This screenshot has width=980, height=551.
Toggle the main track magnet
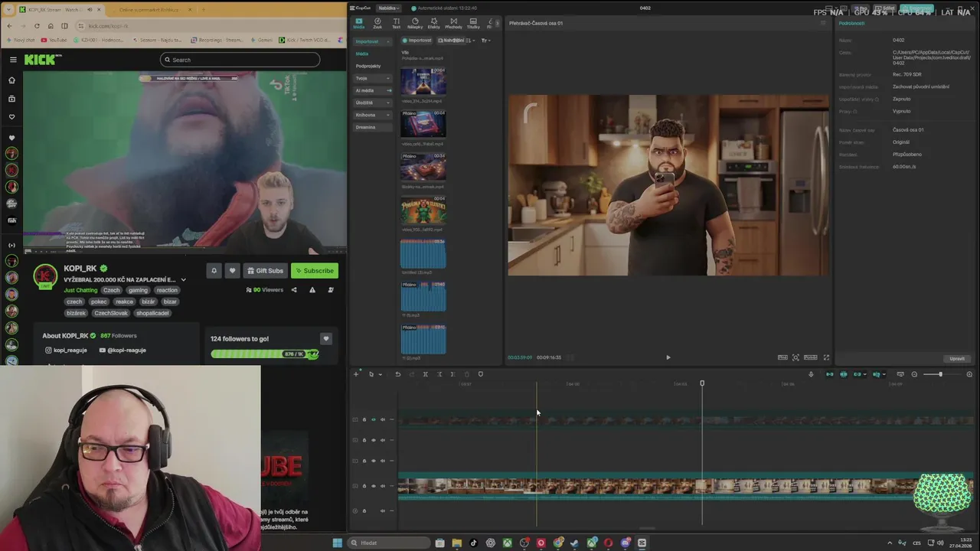pos(829,374)
